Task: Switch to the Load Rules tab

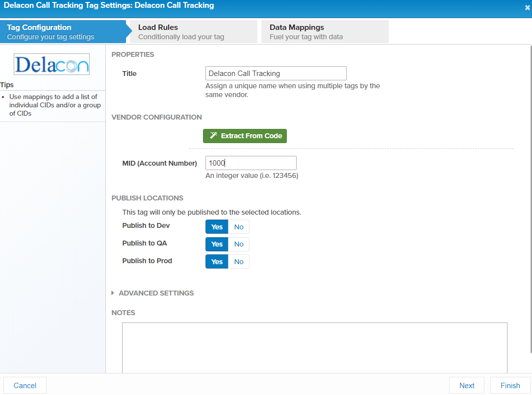Action: tap(193, 31)
